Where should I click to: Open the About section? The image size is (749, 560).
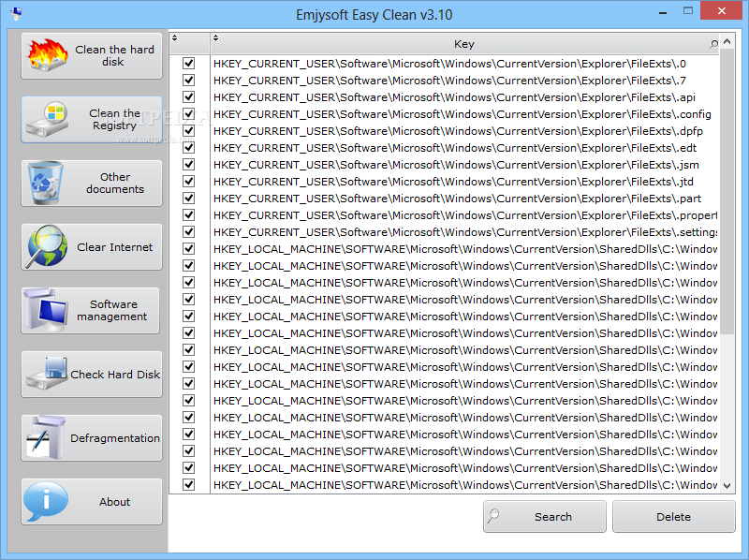click(92, 502)
